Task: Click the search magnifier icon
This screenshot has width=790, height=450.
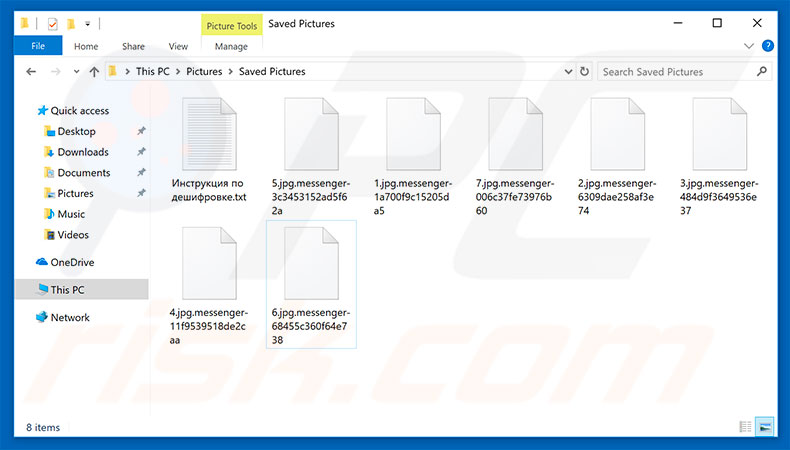Action: (761, 72)
